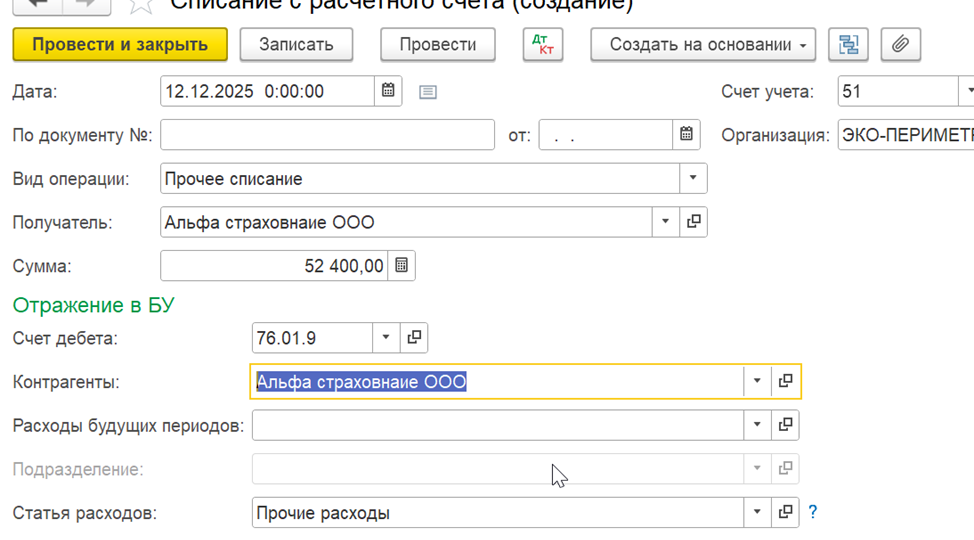Click the empty 'Расходы будущих периодов' field
Image resolution: width=974 pixels, height=540 pixels.
[498, 425]
